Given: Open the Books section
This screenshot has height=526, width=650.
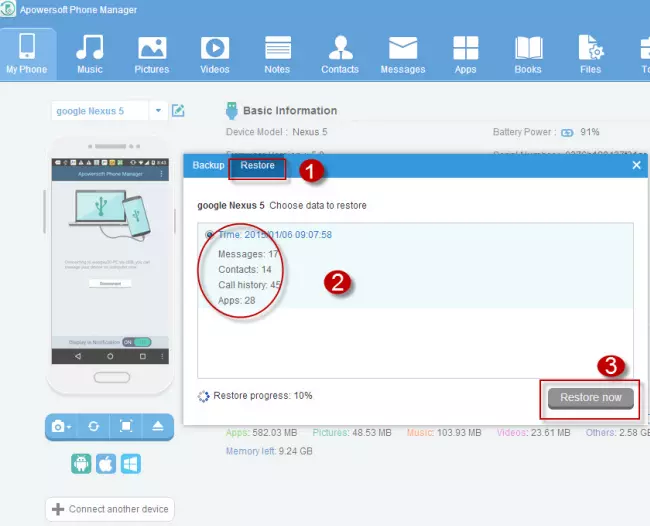Looking at the screenshot, I should (528, 54).
